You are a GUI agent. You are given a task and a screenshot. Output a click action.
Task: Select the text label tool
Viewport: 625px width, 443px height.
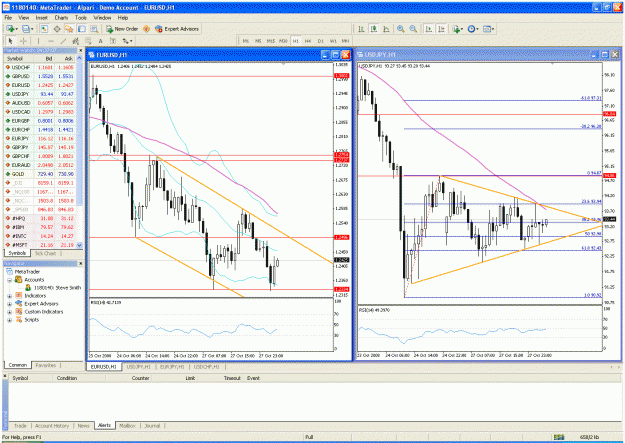click(x=113, y=41)
